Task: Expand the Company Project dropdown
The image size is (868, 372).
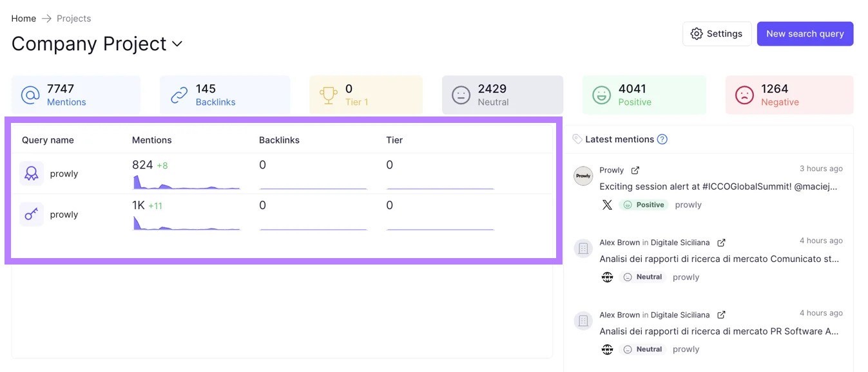Action: 177,44
